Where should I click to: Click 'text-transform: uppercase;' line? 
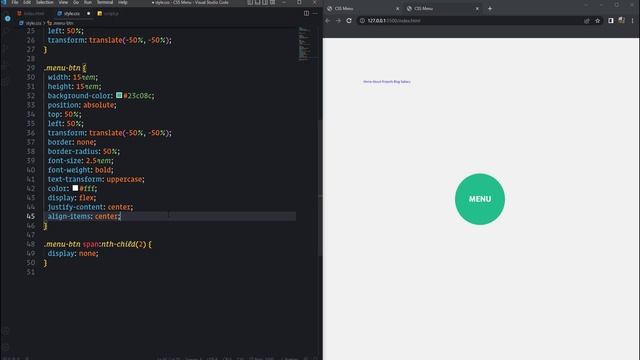tap(96, 179)
